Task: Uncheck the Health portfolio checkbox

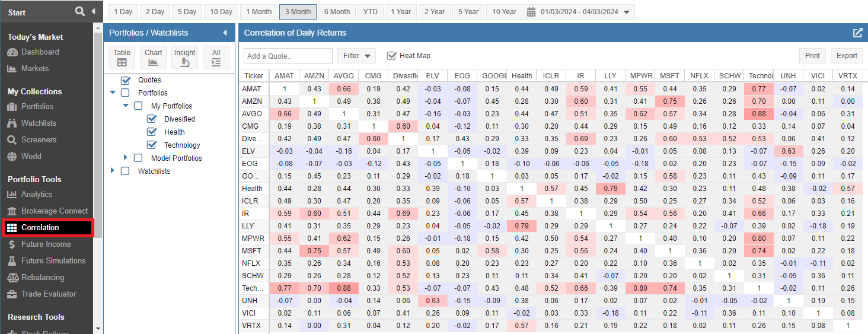Action: coord(151,132)
